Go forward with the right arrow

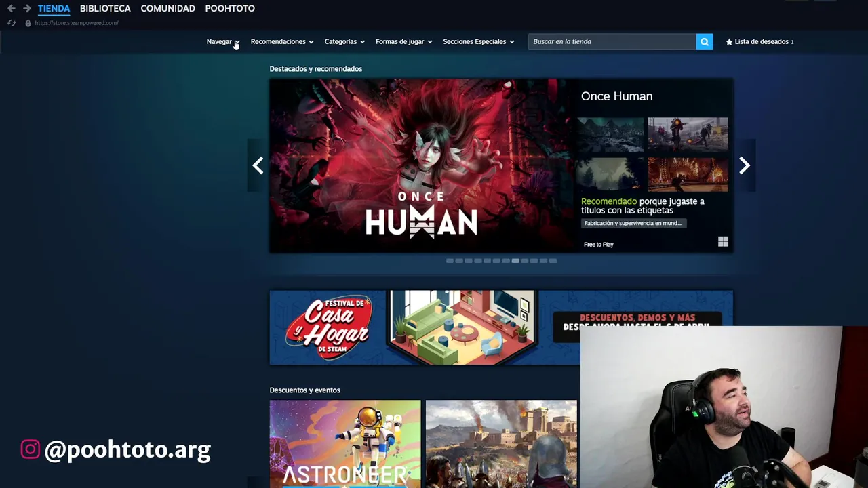click(x=27, y=8)
